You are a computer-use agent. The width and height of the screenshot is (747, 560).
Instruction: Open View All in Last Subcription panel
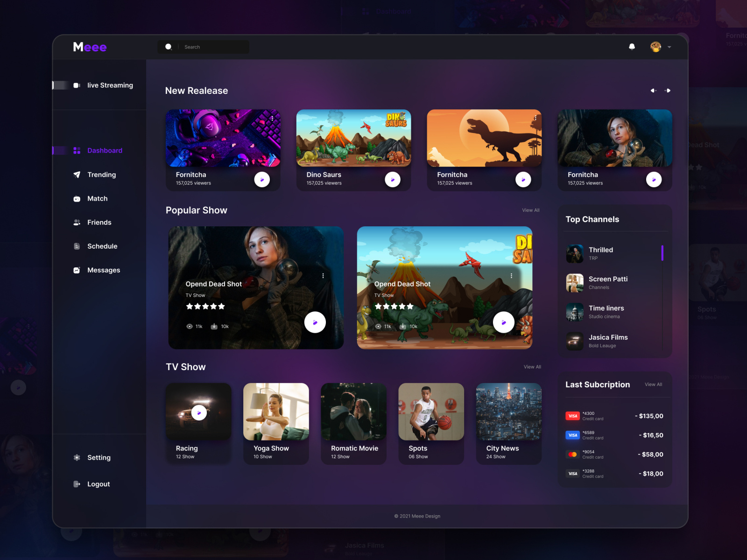coord(653,385)
